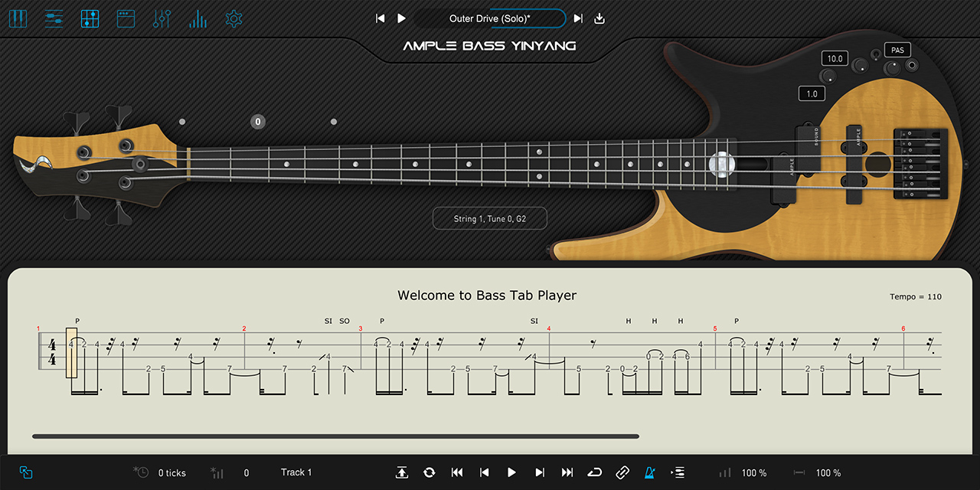Click the knob under the PAS label

pos(891,68)
